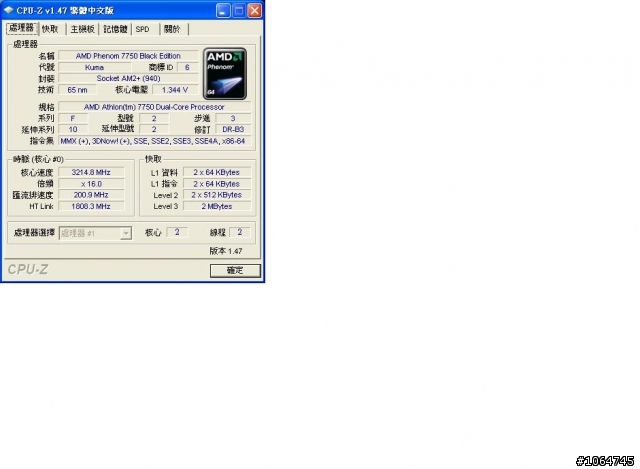Viewport: 640px width, 469px height.
Task: Click the 線程 count value 2
Action: [240, 232]
